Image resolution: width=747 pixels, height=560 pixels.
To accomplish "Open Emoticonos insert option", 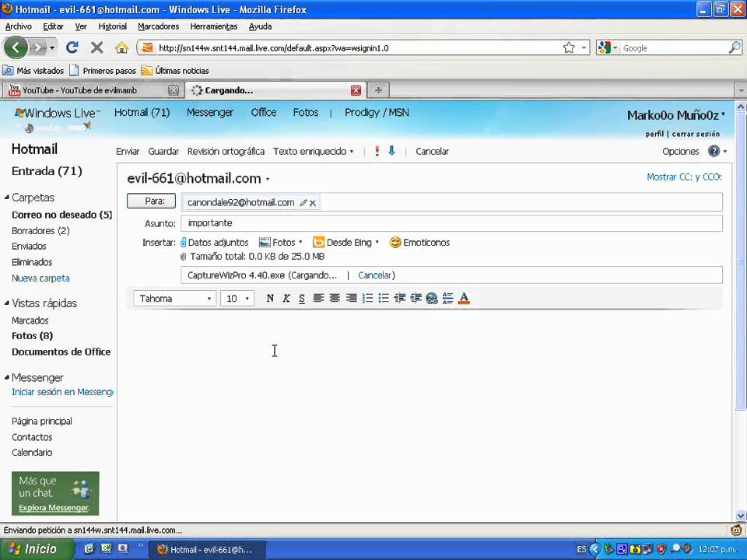I will 419,243.
